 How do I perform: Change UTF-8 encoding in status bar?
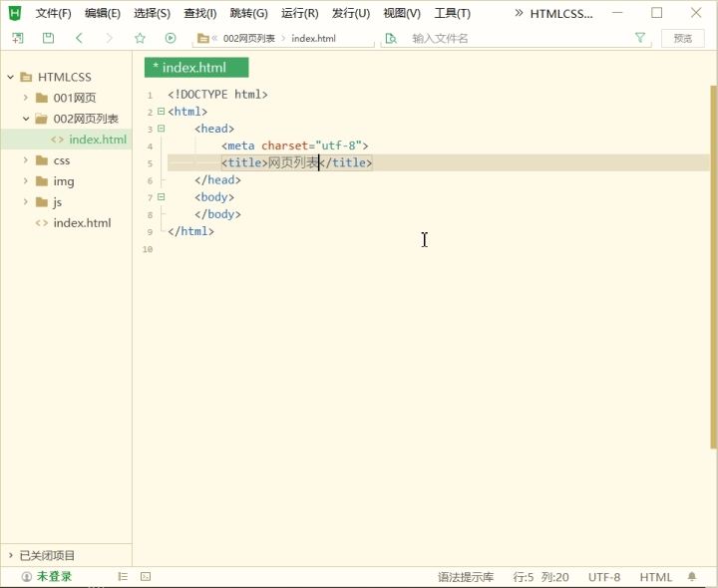(604, 577)
